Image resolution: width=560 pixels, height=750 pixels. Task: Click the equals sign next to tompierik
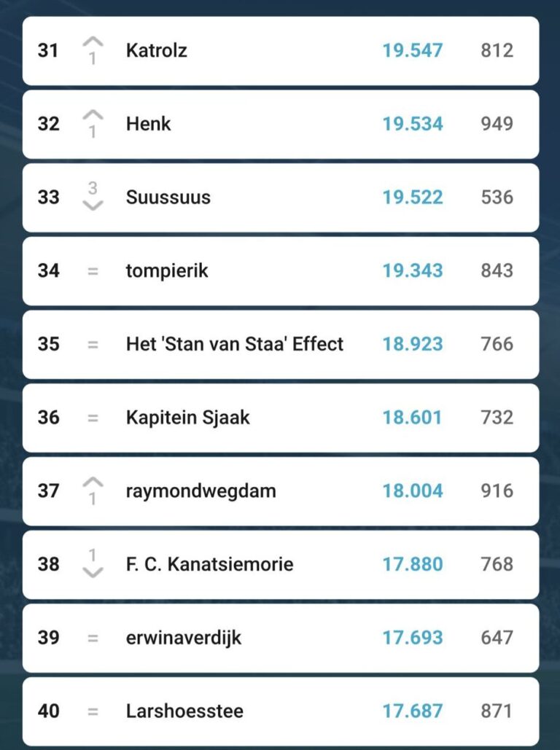93,271
